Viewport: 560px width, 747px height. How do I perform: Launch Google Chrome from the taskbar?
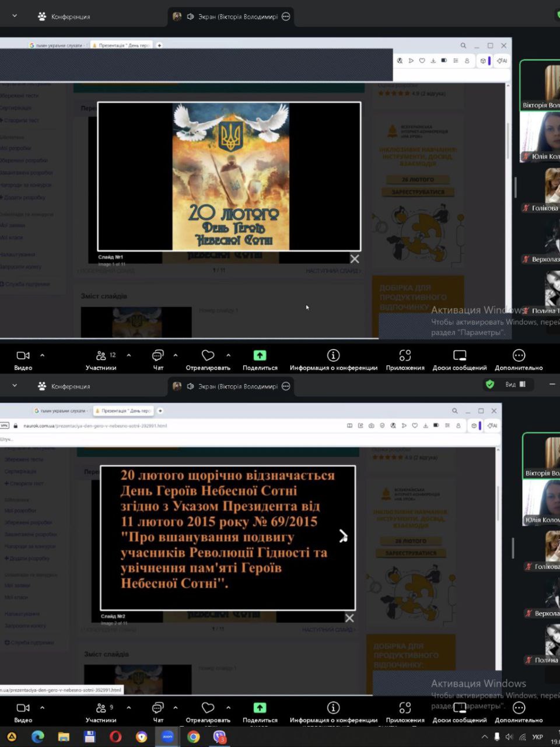[193, 736]
